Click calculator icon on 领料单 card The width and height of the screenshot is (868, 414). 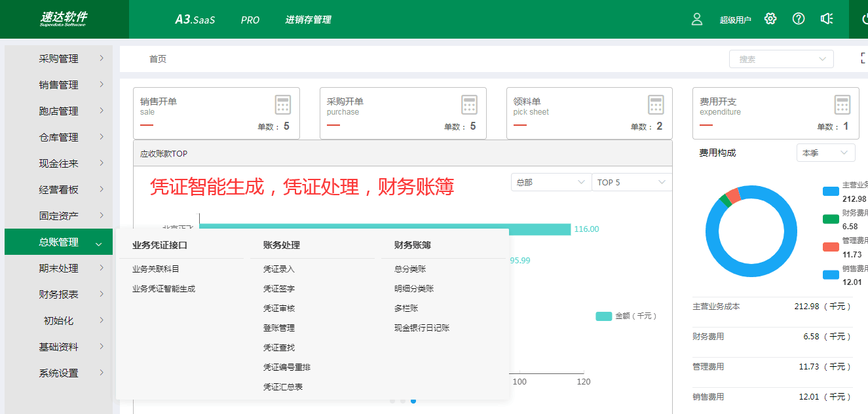click(656, 105)
